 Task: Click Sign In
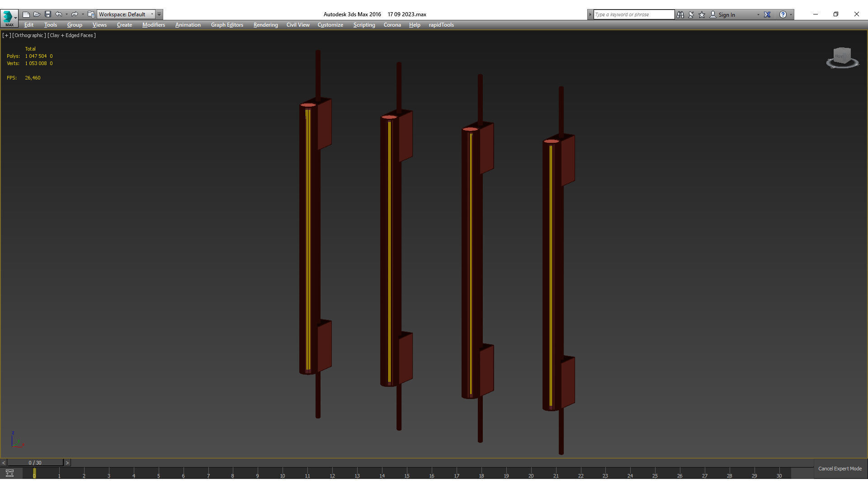(x=726, y=14)
